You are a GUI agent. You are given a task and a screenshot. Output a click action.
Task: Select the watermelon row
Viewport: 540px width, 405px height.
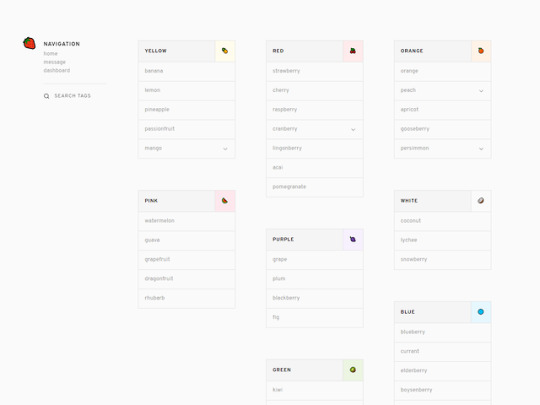(x=187, y=221)
